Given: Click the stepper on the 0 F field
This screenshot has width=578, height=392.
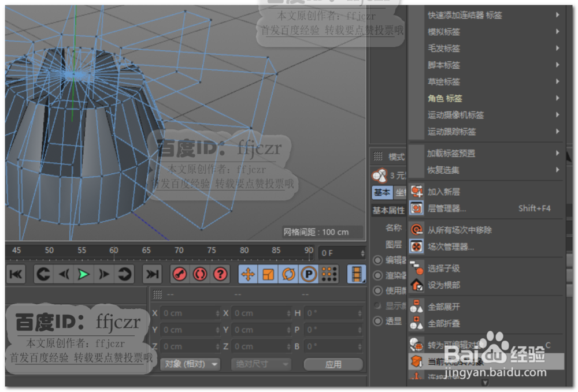Looking at the screenshot, I should [362, 253].
